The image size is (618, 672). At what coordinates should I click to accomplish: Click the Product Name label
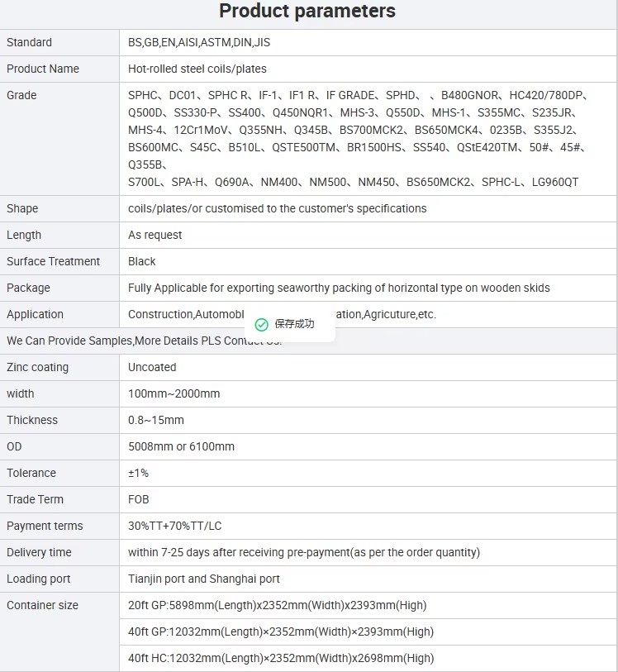[43, 69]
